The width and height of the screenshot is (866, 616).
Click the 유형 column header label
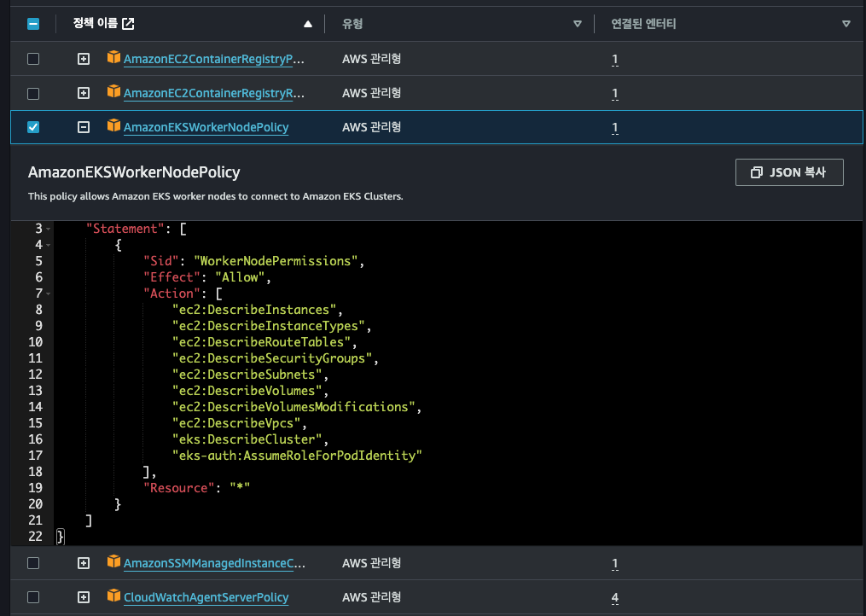click(352, 24)
